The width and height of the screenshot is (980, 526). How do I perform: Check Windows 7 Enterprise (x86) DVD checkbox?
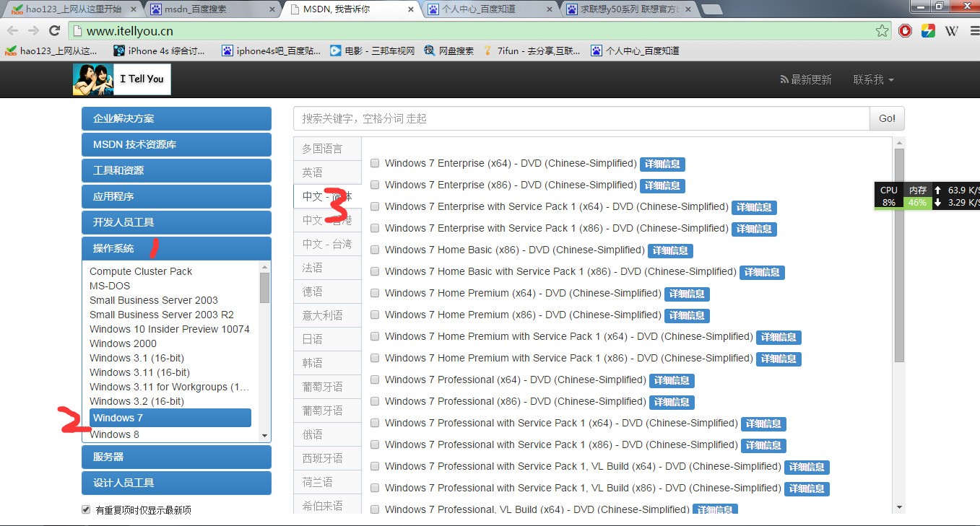coord(375,185)
